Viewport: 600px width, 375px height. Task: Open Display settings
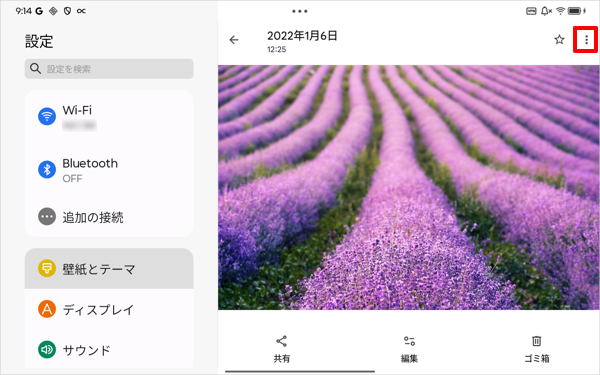[109, 309]
